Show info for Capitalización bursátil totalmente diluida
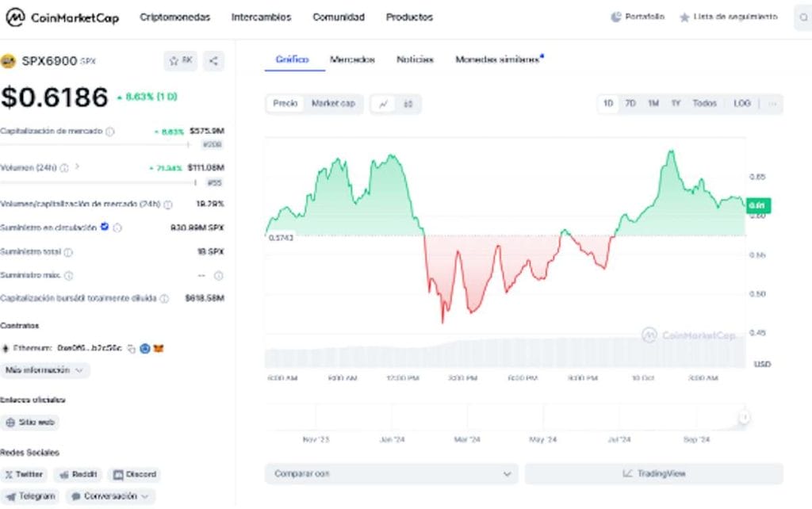Viewport: 812px width, 509px height. click(164, 298)
